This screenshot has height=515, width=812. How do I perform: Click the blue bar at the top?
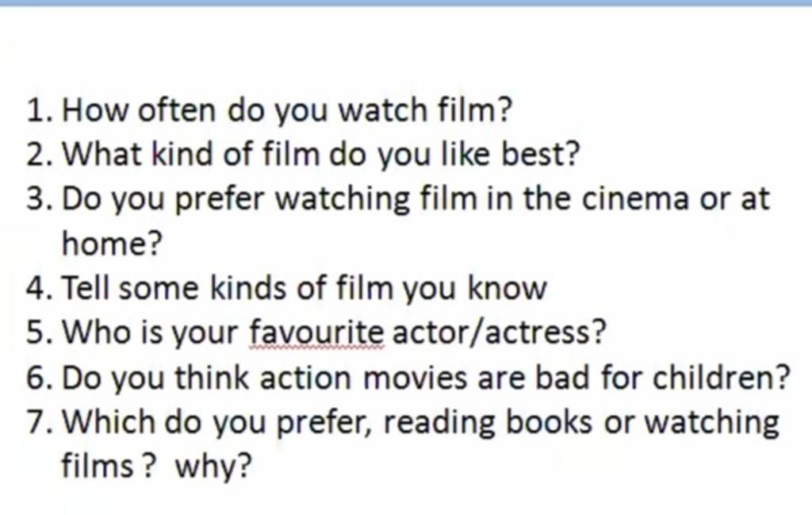(x=406, y=3)
